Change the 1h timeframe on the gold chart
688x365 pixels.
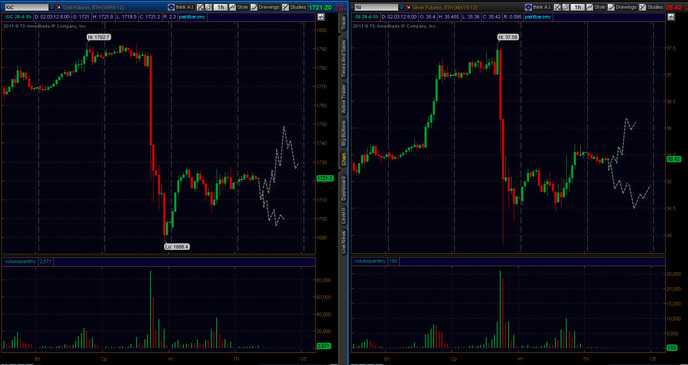[x=221, y=7]
